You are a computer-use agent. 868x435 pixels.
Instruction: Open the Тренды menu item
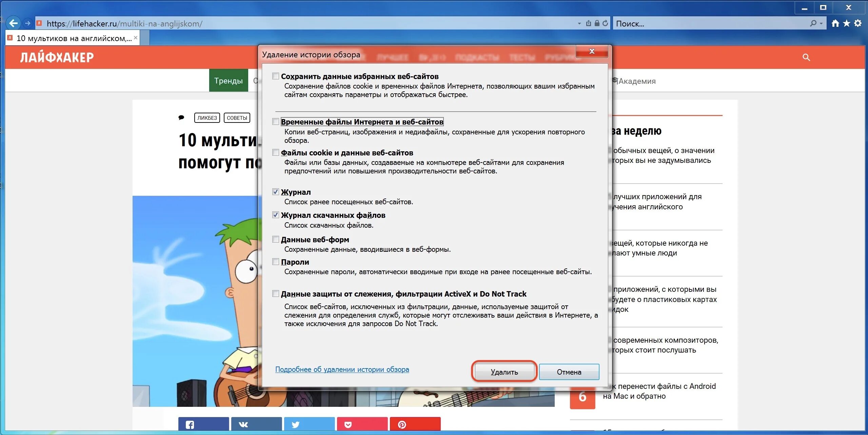(229, 81)
